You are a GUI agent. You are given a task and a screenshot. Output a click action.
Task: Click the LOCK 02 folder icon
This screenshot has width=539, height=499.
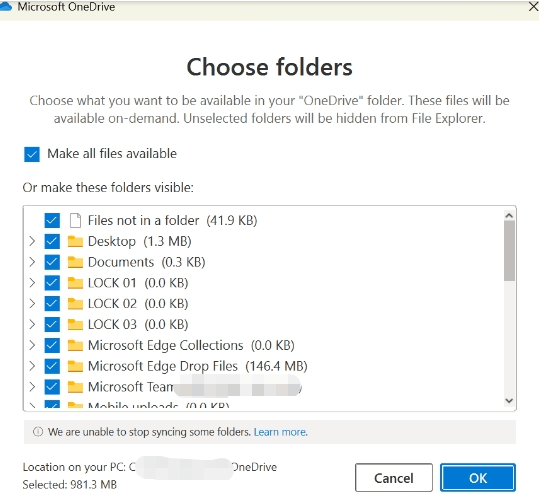[x=75, y=303]
